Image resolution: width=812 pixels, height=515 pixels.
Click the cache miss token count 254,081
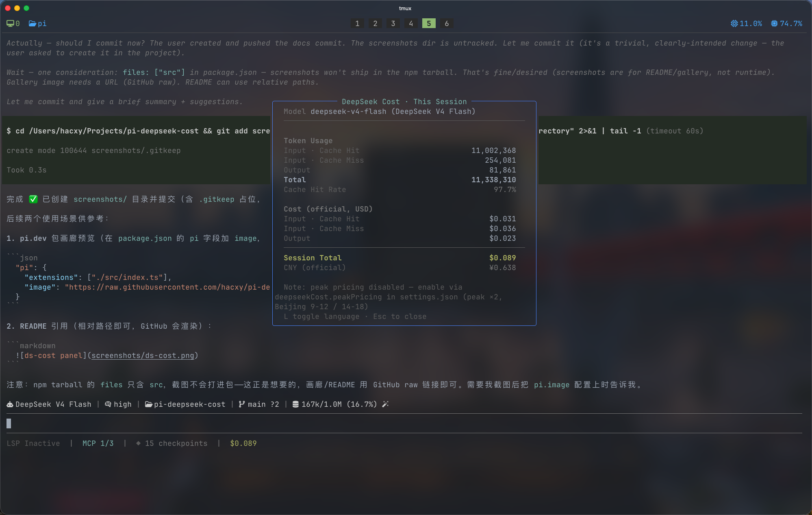click(500, 160)
